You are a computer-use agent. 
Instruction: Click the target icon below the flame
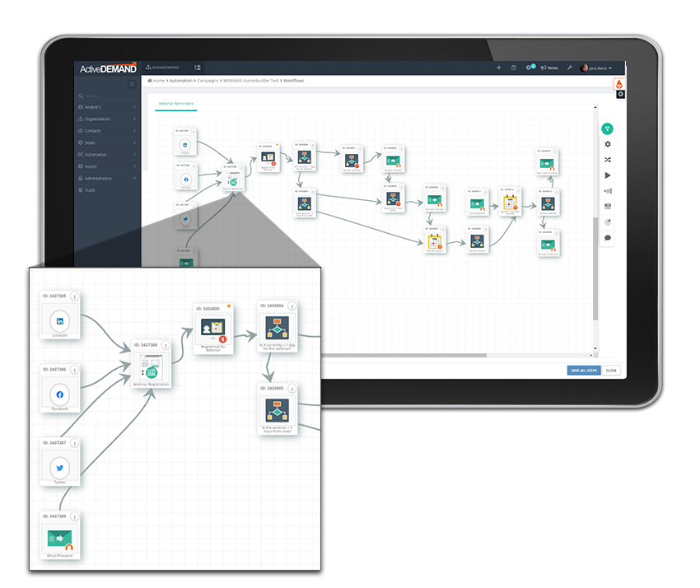(621, 94)
